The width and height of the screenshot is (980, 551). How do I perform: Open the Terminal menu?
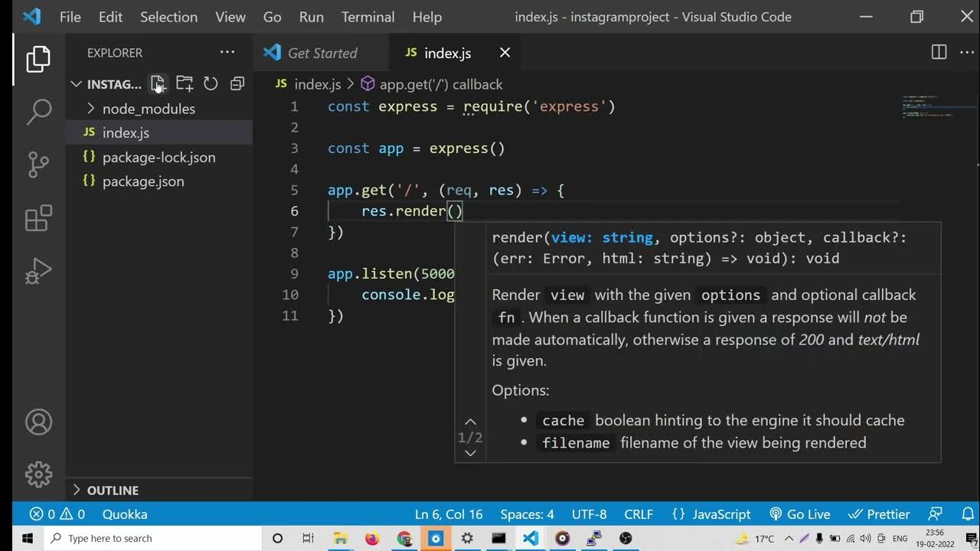tap(369, 17)
